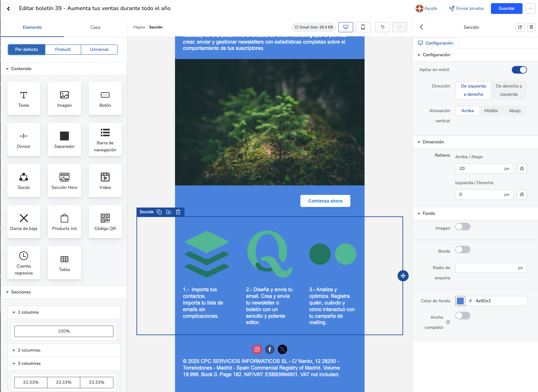Add a Cuenta regresiva block
This screenshot has width=538, height=392.
pyautogui.click(x=24, y=262)
